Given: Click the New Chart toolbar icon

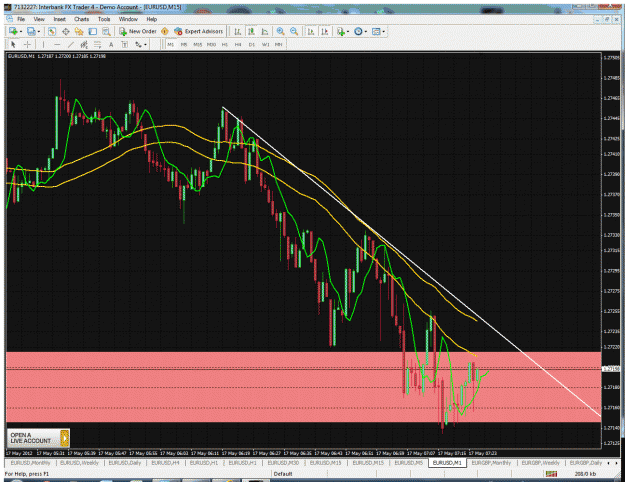Looking at the screenshot, I should pos(13,31).
